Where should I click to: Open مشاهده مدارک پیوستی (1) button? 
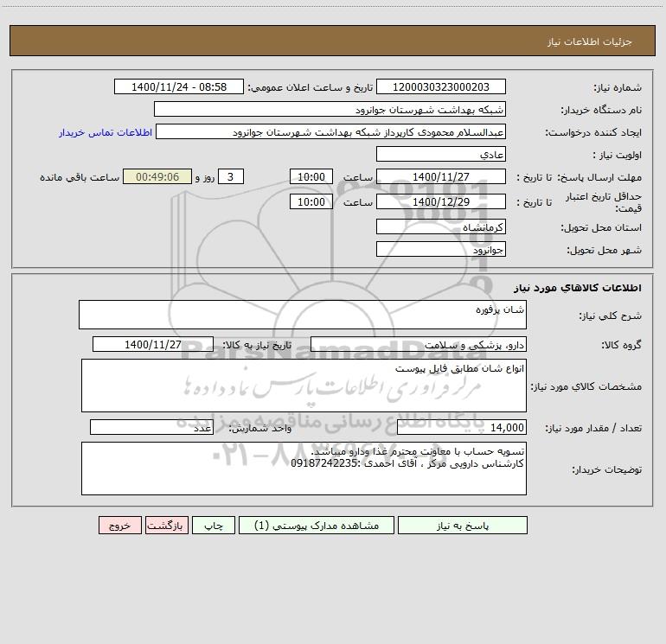point(317,526)
